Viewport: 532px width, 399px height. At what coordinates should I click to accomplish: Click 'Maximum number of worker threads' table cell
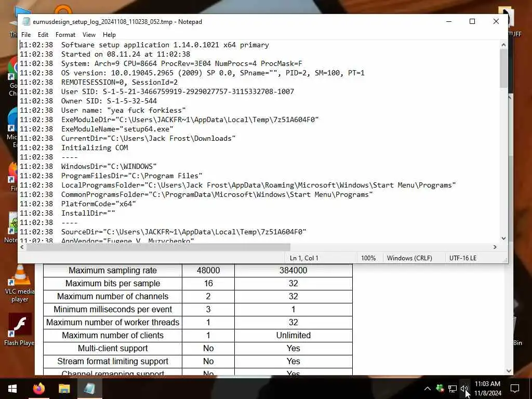(x=113, y=322)
